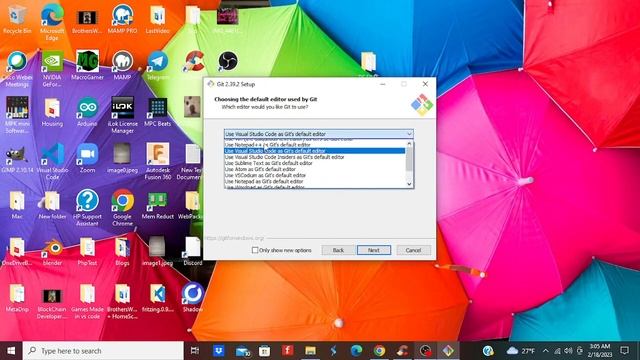This screenshot has height=360, width=640.
Task: Click the Cancel button in Git Setup
Action: 413,250
